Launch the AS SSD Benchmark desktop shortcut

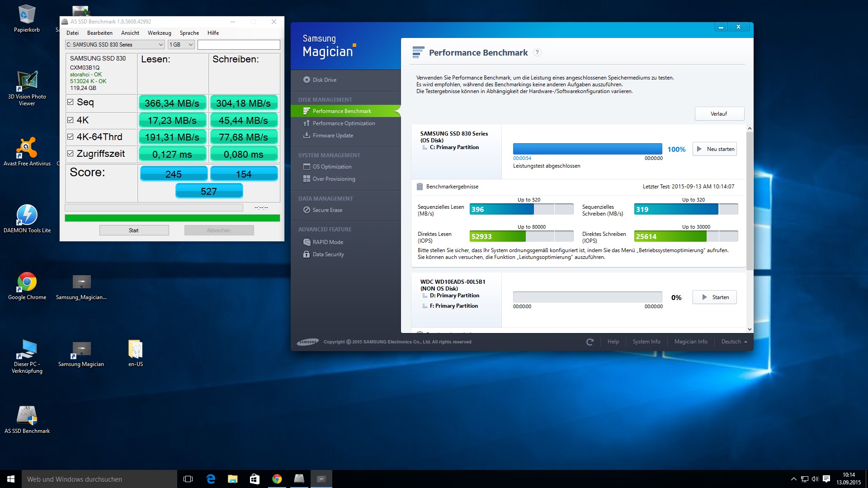point(27,419)
